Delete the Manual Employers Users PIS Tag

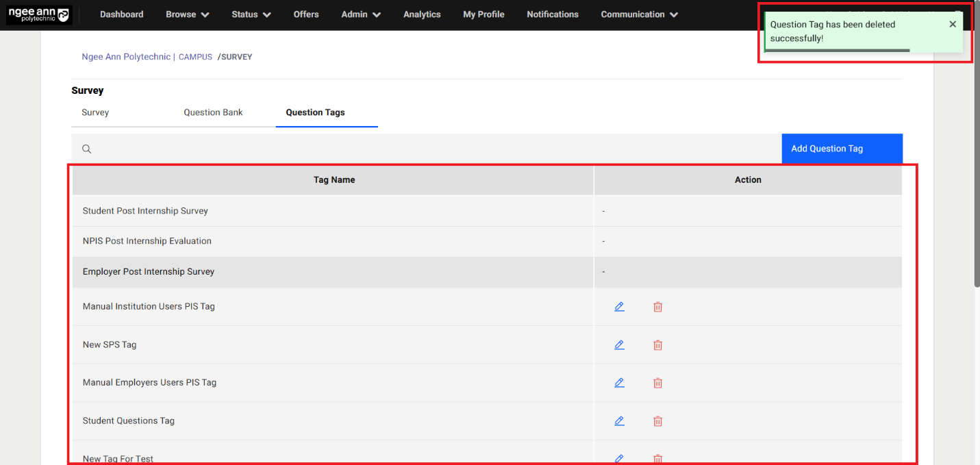point(657,383)
